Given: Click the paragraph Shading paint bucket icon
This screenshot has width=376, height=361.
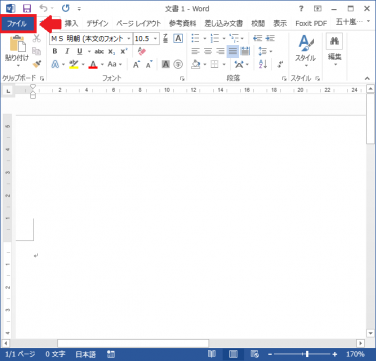Looking at the screenshot, I should (196, 64).
